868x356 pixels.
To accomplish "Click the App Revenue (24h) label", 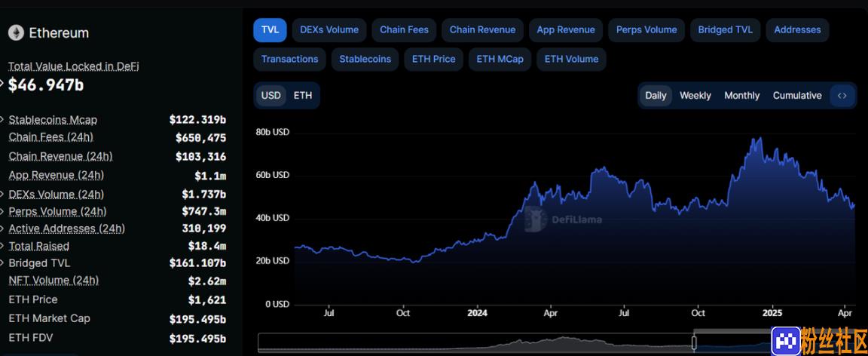I will pos(56,175).
